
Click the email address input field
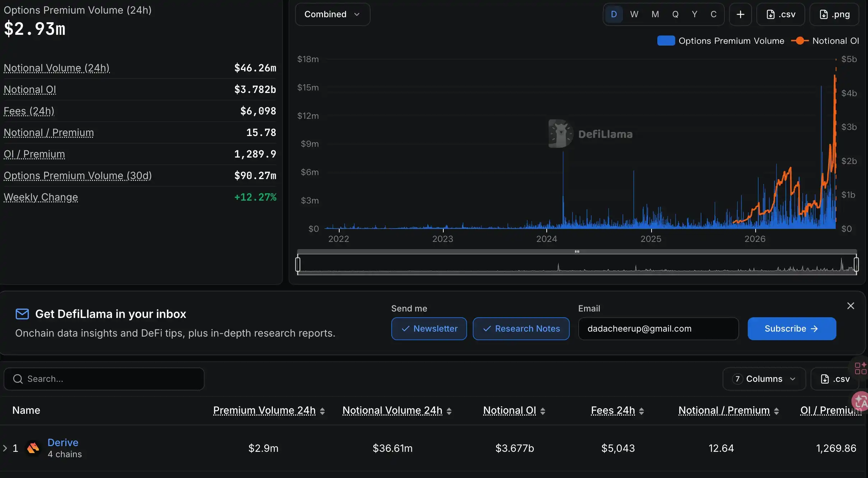(x=659, y=329)
